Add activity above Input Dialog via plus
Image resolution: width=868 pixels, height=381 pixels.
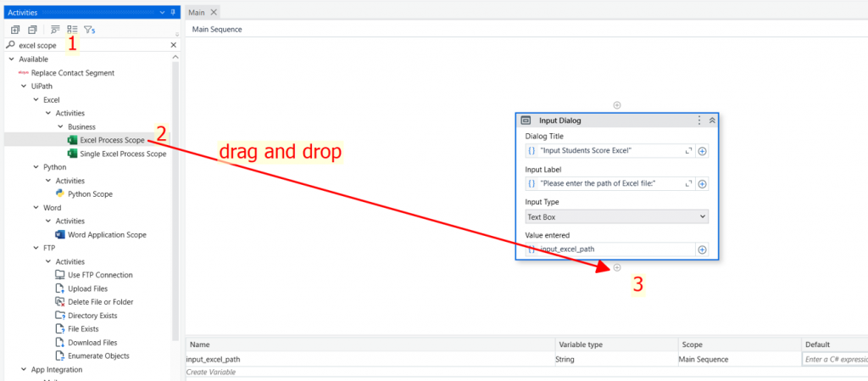click(617, 105)
